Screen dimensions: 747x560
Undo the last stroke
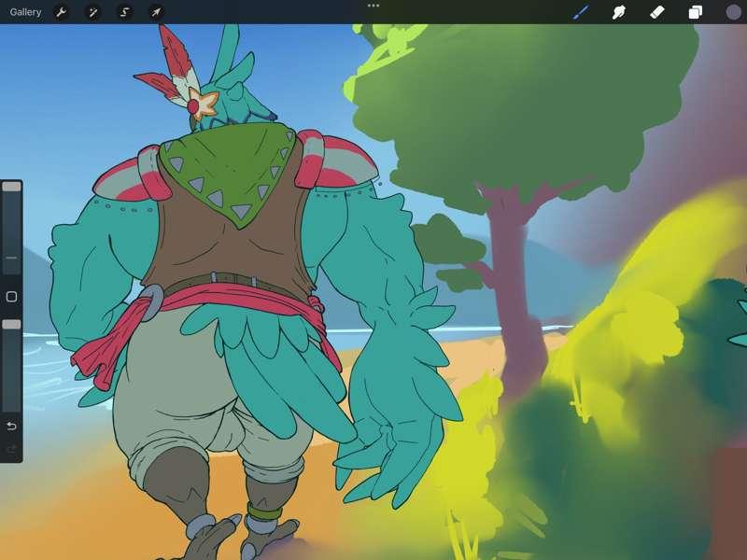point(11,426)
